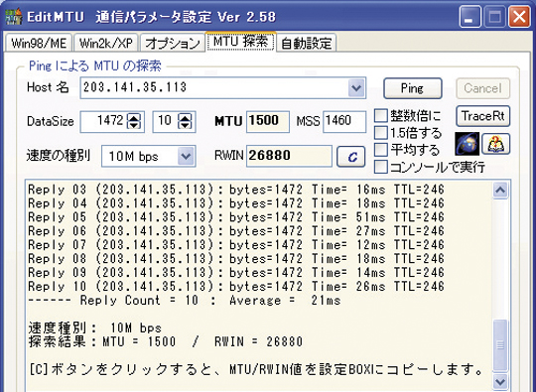The width and height of the screenshot is (536, 392).
Task: Click the [C]ボタンをクリック hint line
Action: [256, 369]
